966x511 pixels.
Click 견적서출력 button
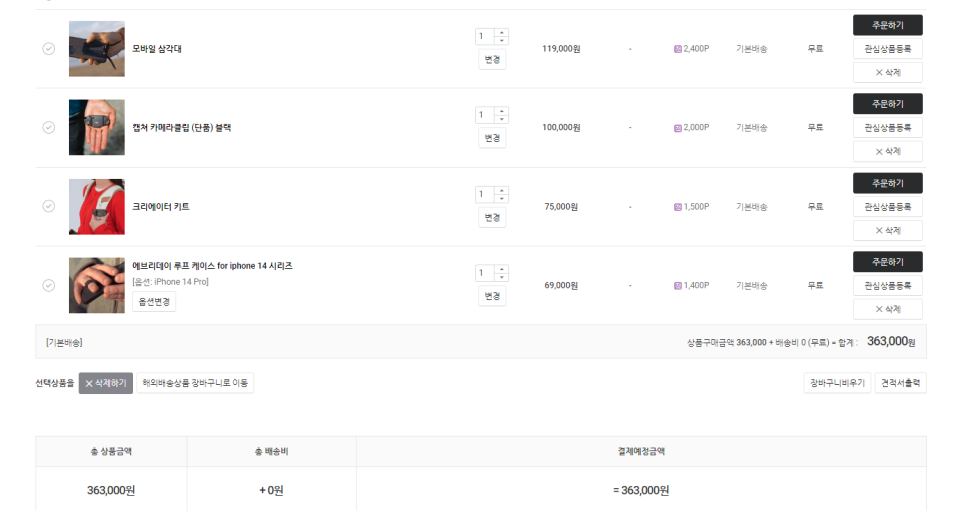[901, 383]
